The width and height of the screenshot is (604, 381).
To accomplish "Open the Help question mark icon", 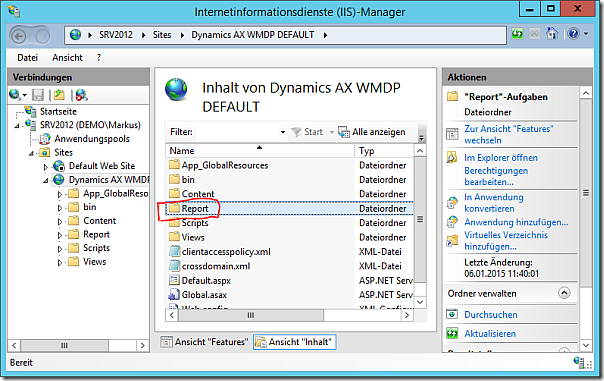I will 573,34.
